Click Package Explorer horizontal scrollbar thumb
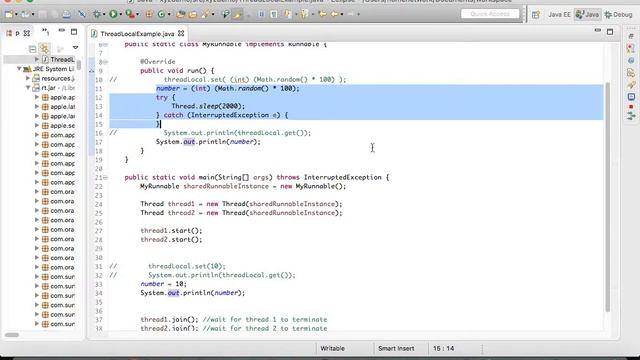 [12, 335]
